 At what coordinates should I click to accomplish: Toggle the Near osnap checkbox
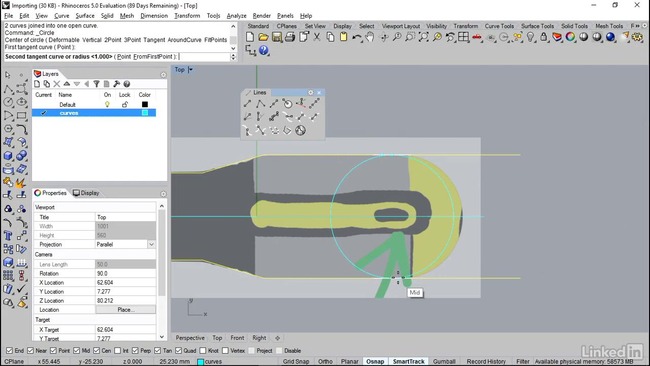30,351
